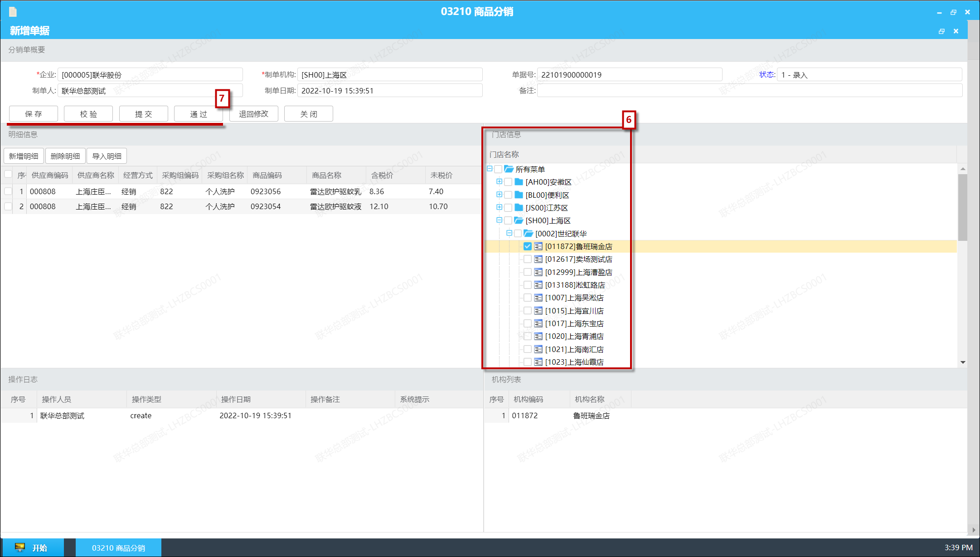Click 导入明细 button

(x=107, y=156)
